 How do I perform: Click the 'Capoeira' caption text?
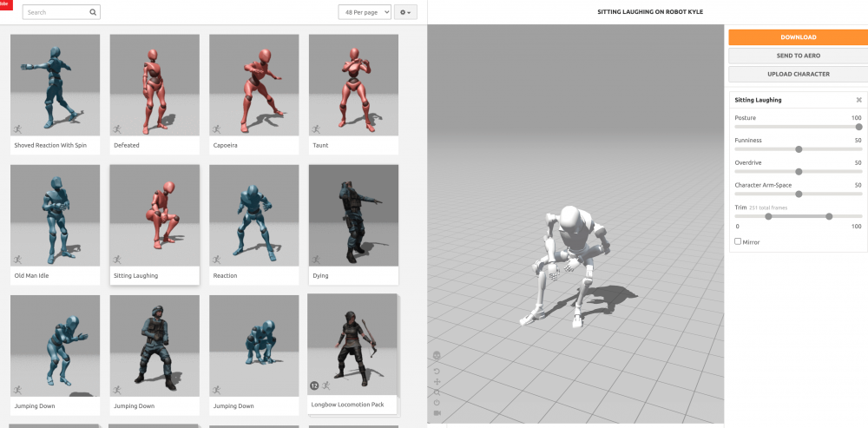(227, 145)
